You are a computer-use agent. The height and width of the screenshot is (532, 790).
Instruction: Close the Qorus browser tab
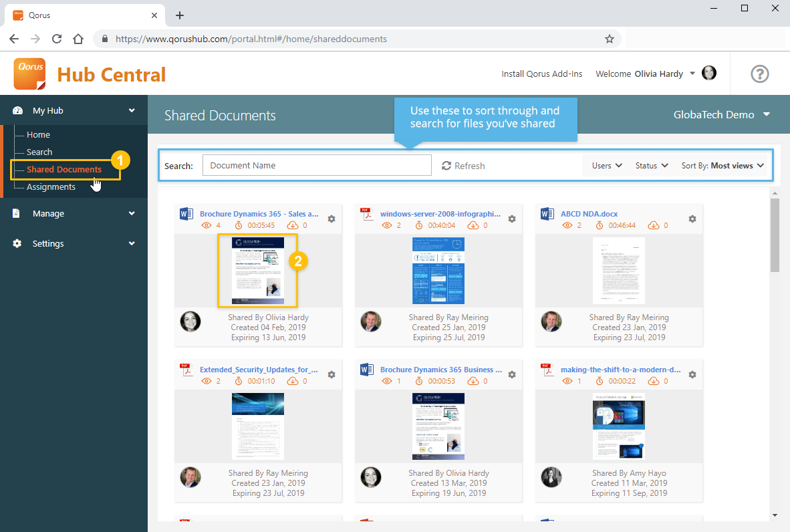pyautogui.click(x=154, y=15)
